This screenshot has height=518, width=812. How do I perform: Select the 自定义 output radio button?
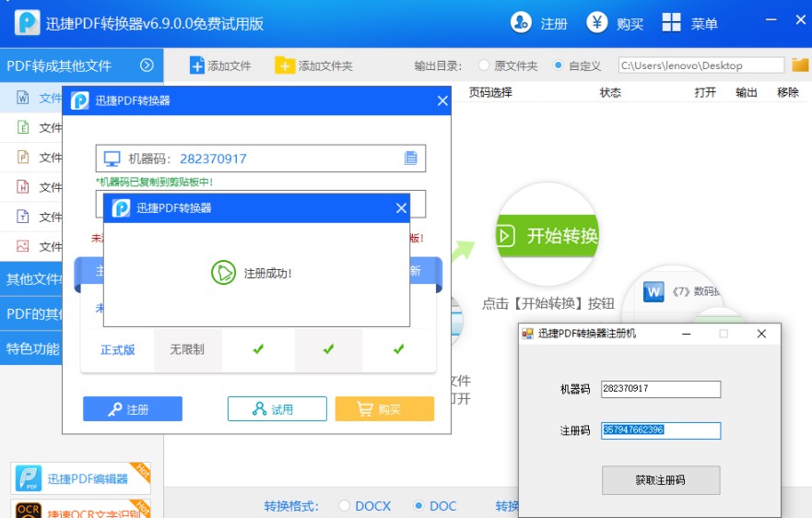point(559,65)
